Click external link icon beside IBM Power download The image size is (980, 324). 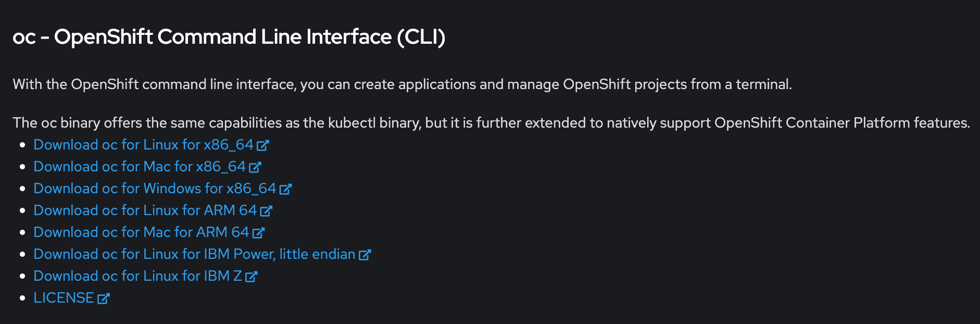tap(365, 255)
